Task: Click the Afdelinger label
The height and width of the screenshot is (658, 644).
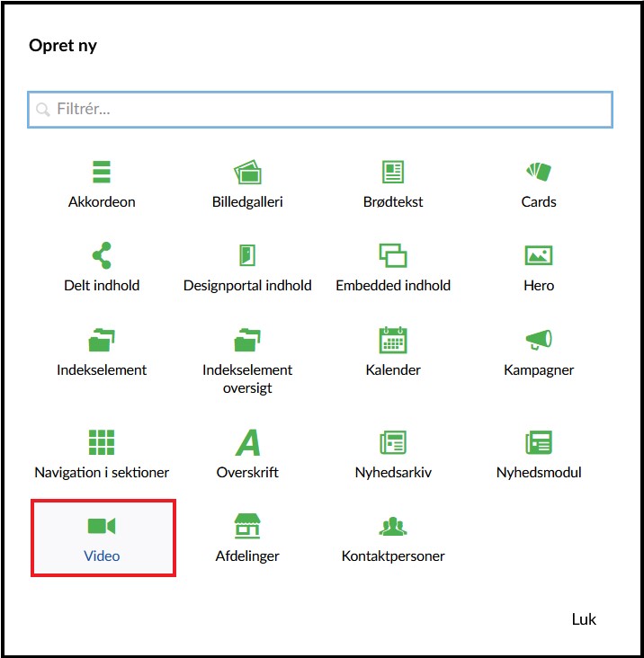Action: coord(247,556)
